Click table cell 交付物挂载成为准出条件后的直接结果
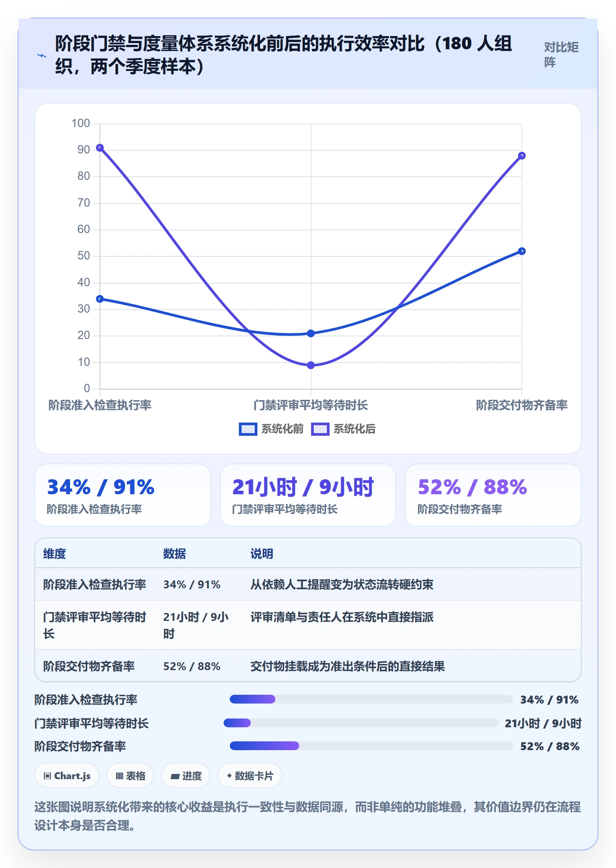The height and width of the screenshot is (868, 616). click(x=348, y=666)
